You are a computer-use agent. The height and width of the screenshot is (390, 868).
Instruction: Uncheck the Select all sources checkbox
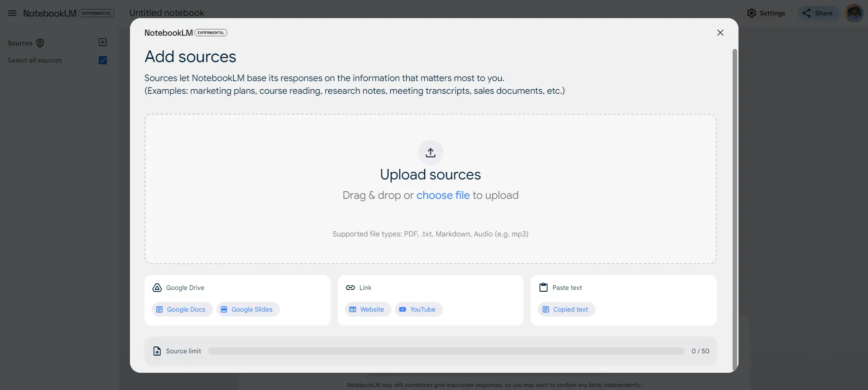103,60
